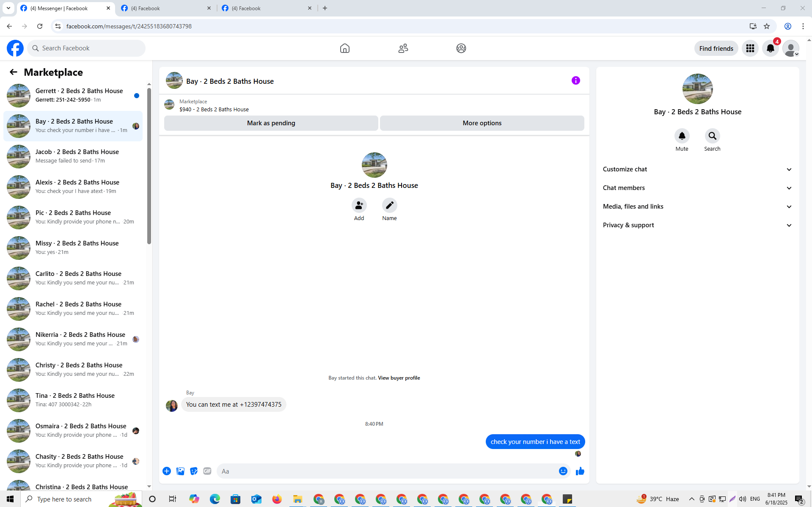Open Rachel conversation
Image resolution: width=812 pixels, height=507 pixels.
click(x=73, y=309)
